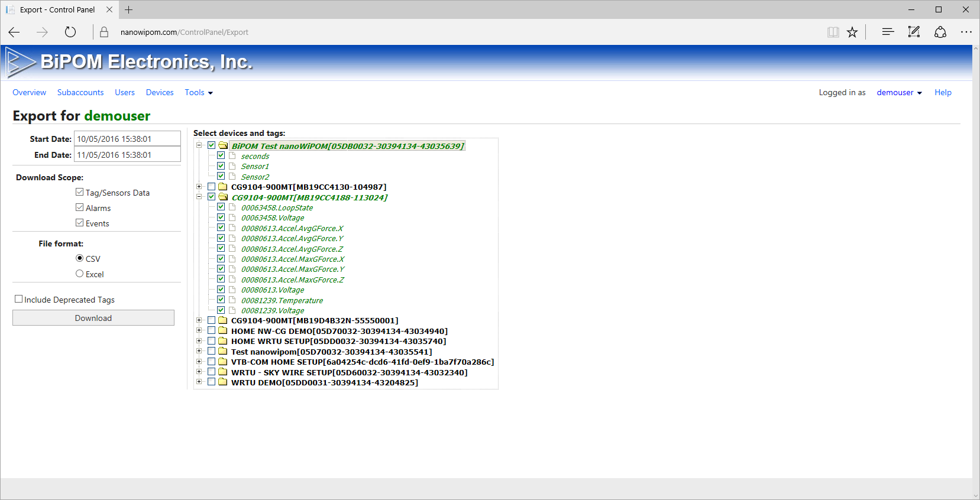Click folder icon of WRTU DEMO device

(x=223, y=382)
